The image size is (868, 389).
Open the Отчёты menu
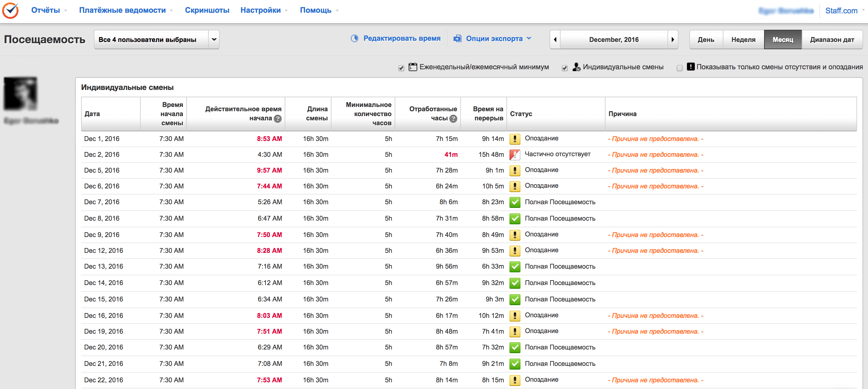[x=46, y=10]
